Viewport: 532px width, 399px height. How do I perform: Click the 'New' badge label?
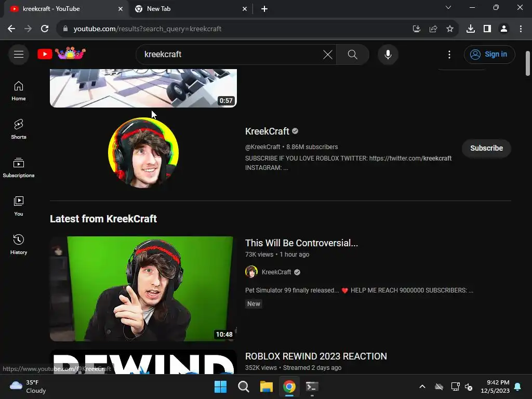click(x=254, y=303)
